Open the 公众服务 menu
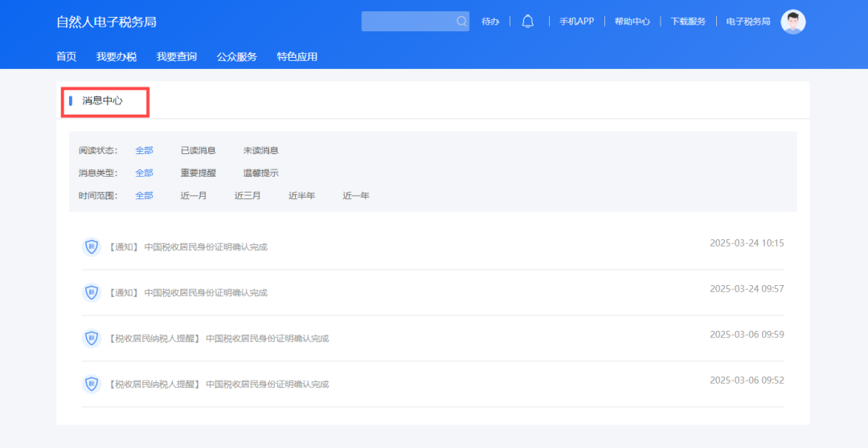Viewport: 868px width, 448px height. (237, 56)
